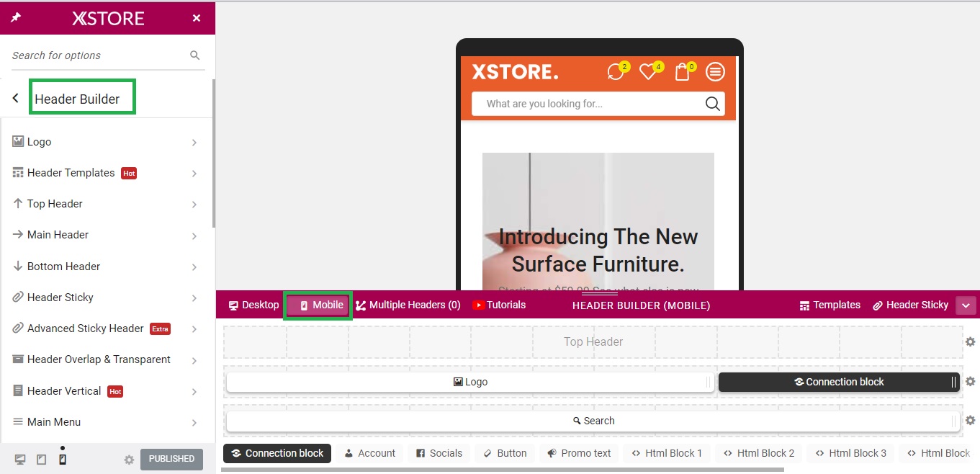
Task: Click compare icon in mobile preview
Action: 616,71
